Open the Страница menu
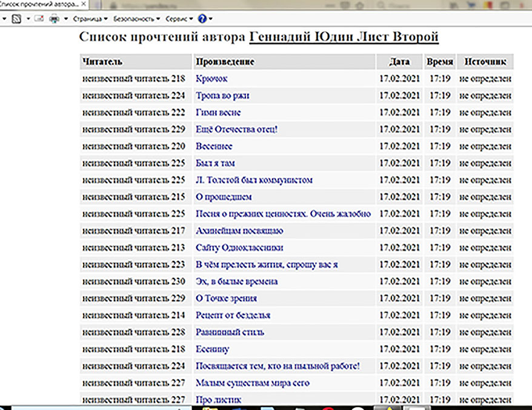532x410 pixels. click(x=90, y=19)
